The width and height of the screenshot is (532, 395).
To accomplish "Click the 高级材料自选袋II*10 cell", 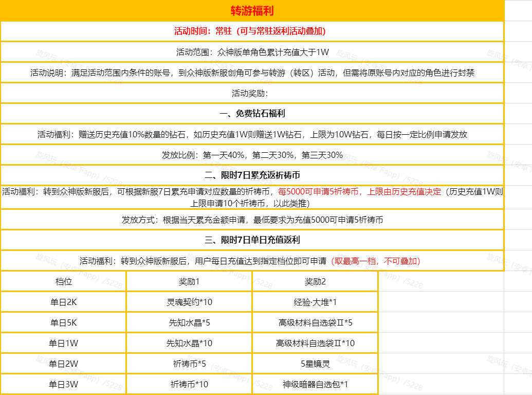I will coord(315,344).
